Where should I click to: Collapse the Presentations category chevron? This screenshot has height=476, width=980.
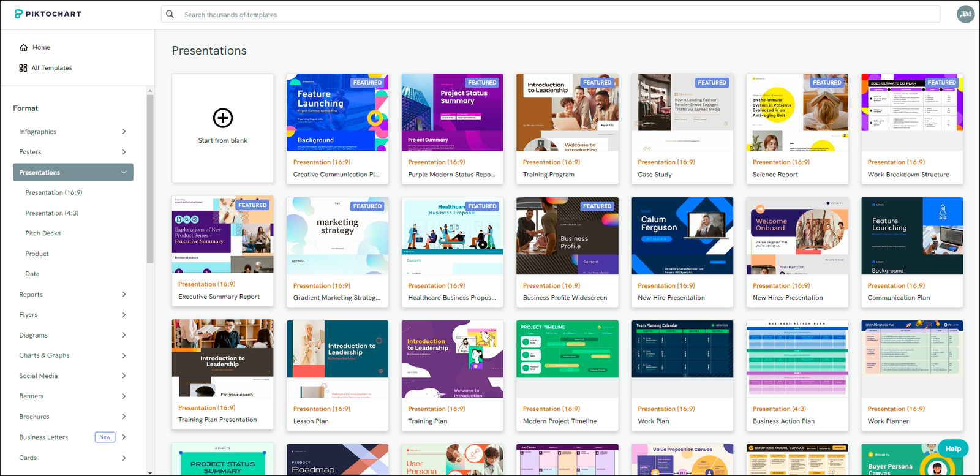pos(124,172)
